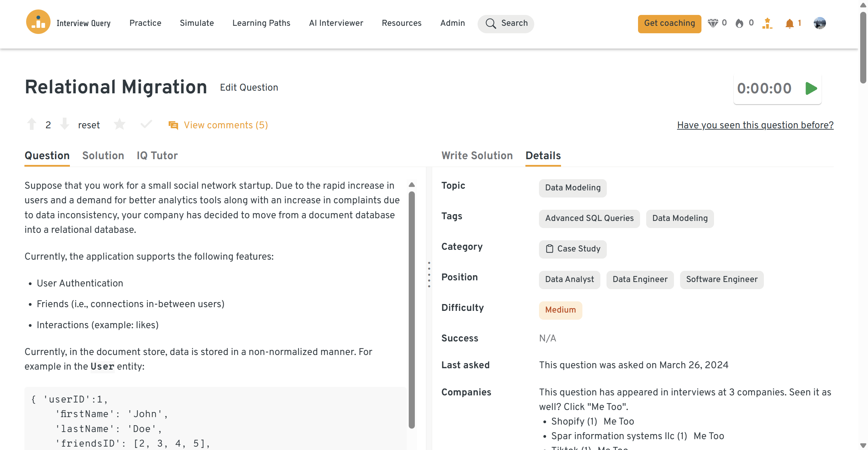Open View comments (5) link

pos(226,125)
